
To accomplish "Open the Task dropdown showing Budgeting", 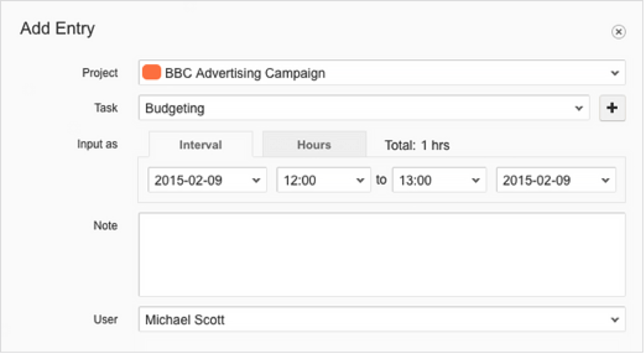I will (x=364, y=108).
